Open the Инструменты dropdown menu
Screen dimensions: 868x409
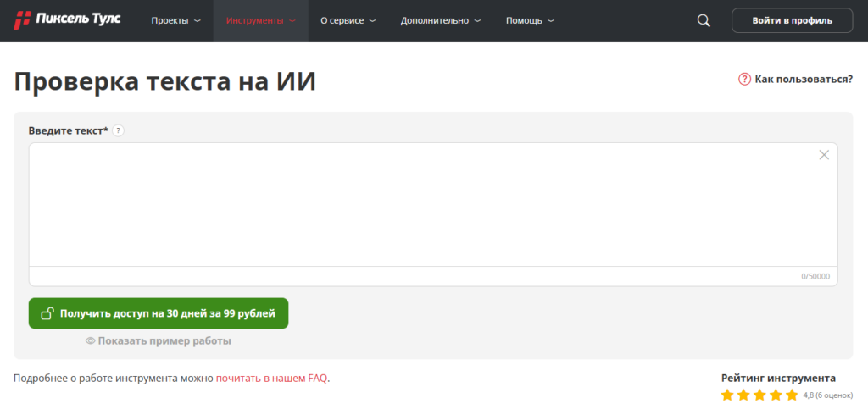point(261,21)
